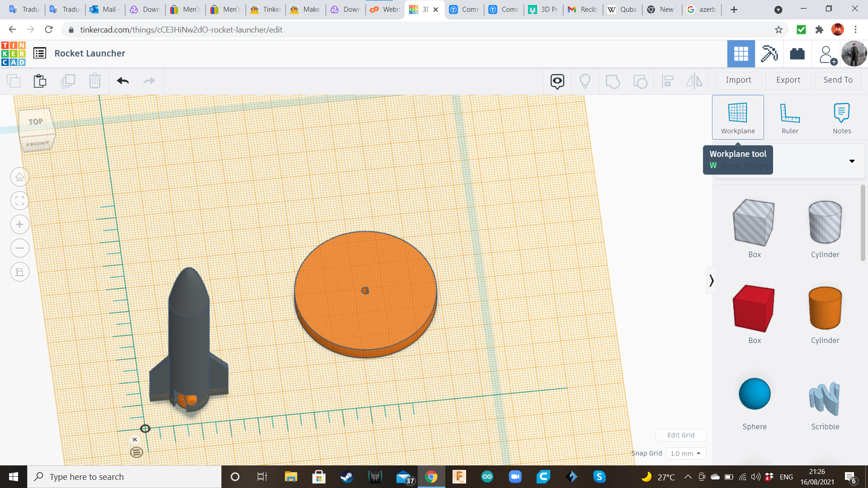
Task: Pick the red Box shape
Action: pyautogui.click(x=754, y=309)
